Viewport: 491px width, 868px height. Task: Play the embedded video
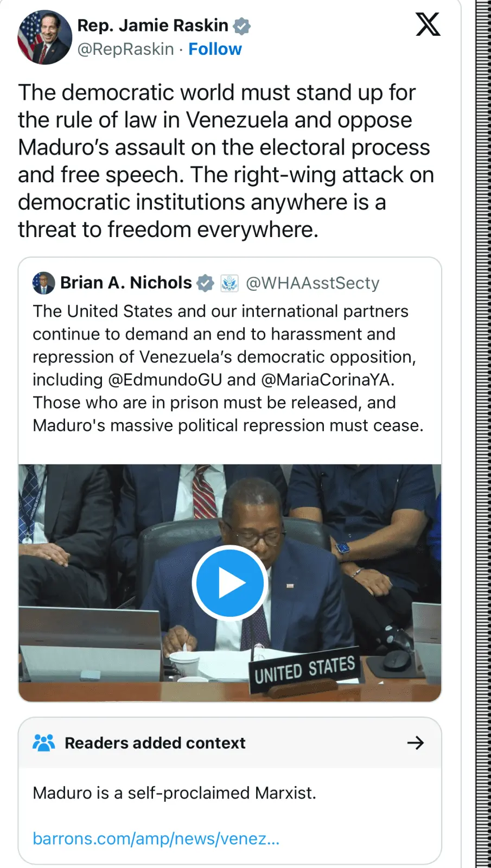(229, 583)
